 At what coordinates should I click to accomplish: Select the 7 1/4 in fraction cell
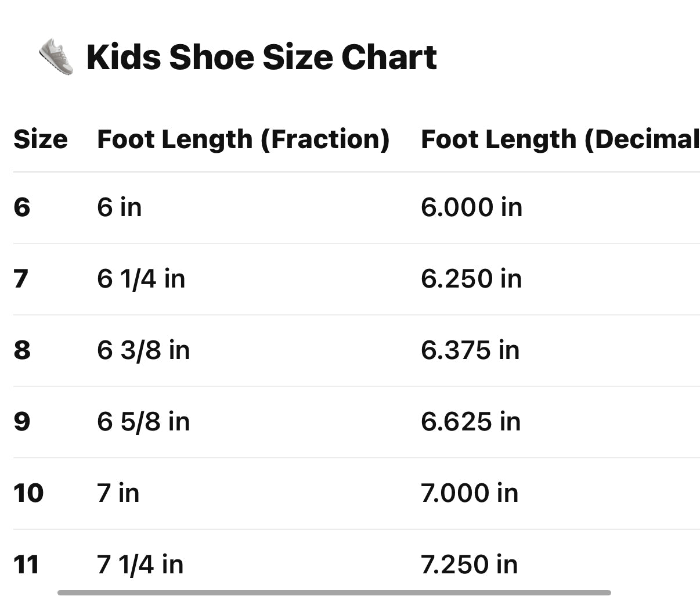coord(140,565)
